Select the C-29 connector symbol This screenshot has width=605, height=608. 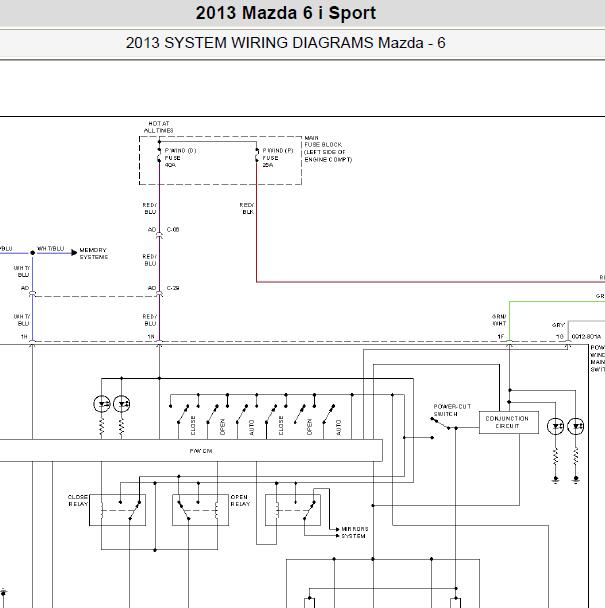pyautogui.click(x=159, y=294)
